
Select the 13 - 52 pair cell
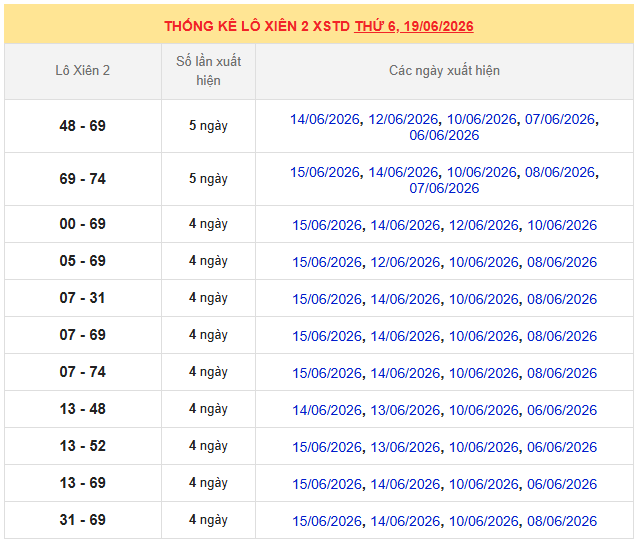tap(82, 446)
